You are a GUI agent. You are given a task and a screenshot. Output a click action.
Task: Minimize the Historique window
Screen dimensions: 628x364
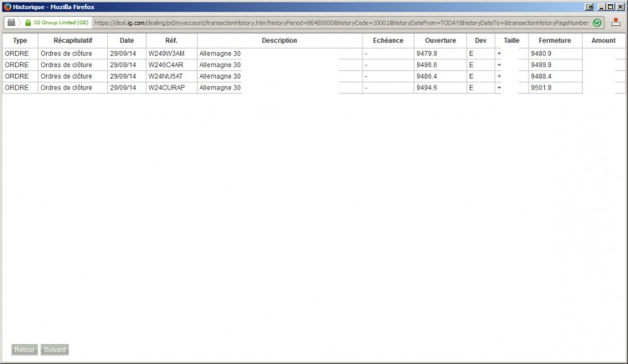[x=601, y=7]
